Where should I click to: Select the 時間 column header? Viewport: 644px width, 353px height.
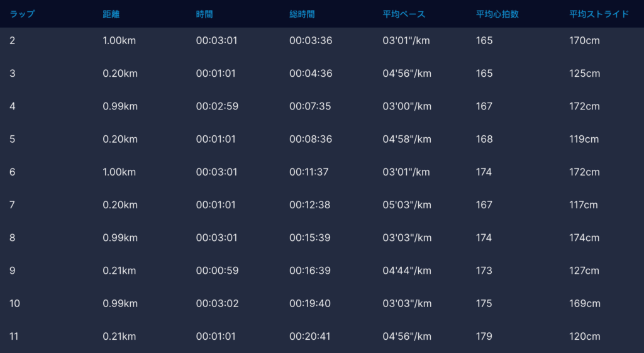coord(204,14)
